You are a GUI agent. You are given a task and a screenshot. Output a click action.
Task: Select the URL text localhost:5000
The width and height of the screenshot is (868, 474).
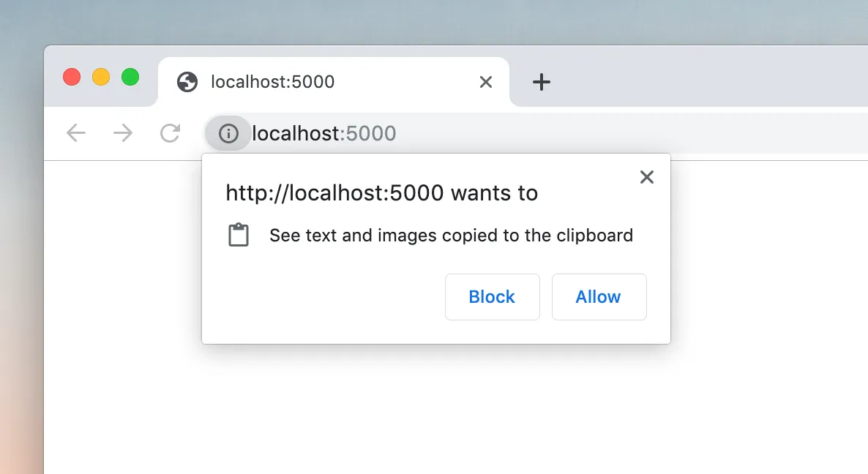pos(323,133)
